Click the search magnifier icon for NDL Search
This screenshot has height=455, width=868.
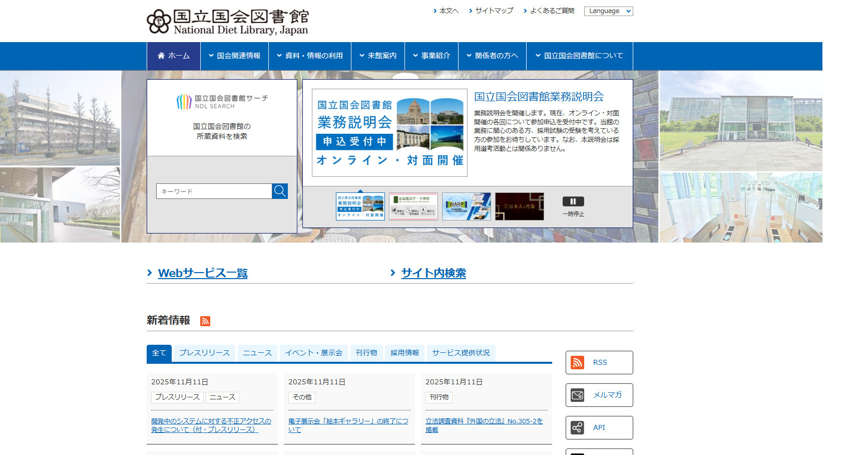coord(279,191)
